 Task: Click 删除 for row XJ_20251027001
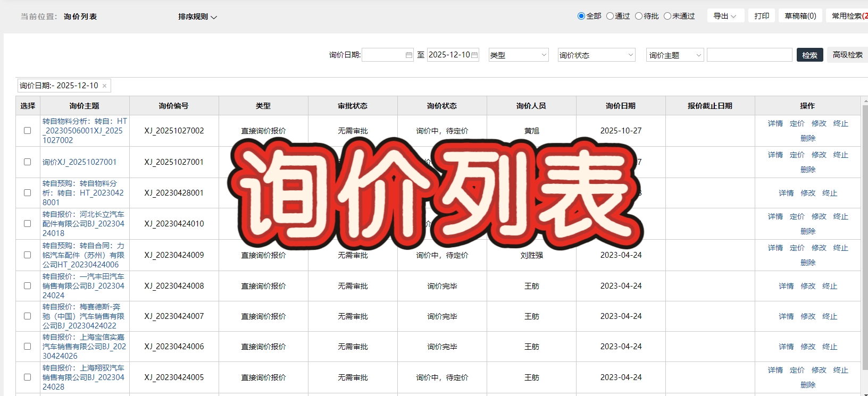click(x=808, y=170)
